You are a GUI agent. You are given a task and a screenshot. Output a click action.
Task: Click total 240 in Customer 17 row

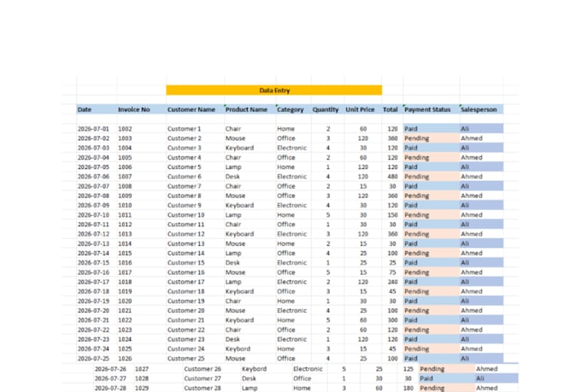click(392, 282)
